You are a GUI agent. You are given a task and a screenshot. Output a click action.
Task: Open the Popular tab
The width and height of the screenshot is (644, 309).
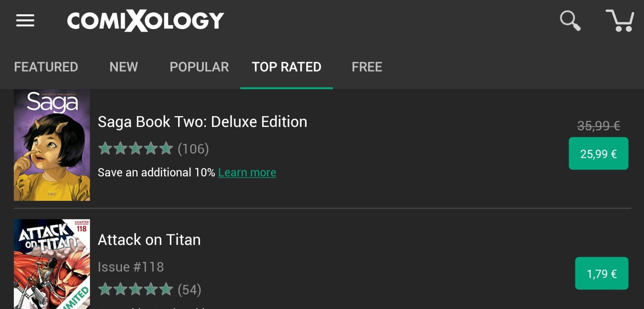coord(199,67)
